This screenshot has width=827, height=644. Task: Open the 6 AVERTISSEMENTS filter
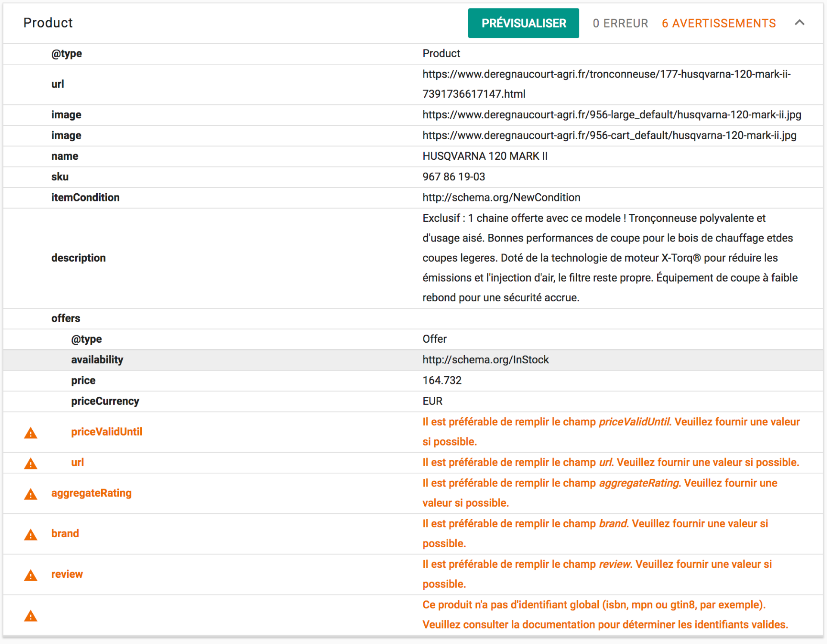tap(718, 23)
